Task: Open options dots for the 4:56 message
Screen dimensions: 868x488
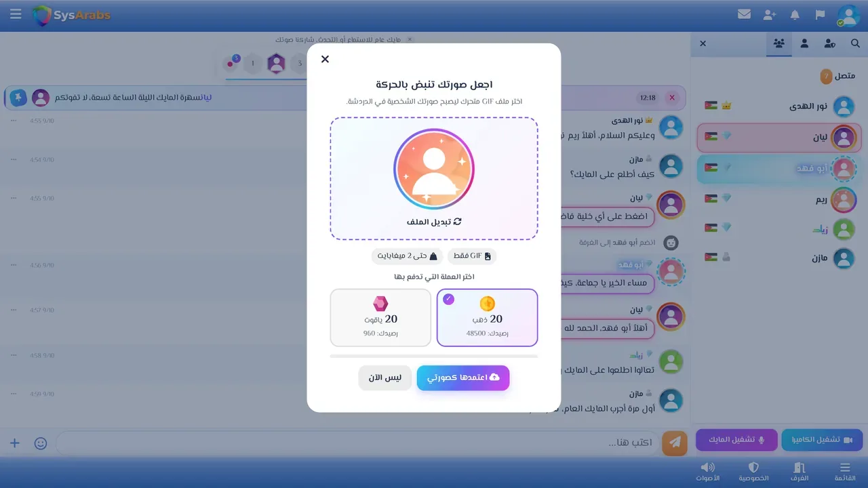Action: [x=13, y=265]
